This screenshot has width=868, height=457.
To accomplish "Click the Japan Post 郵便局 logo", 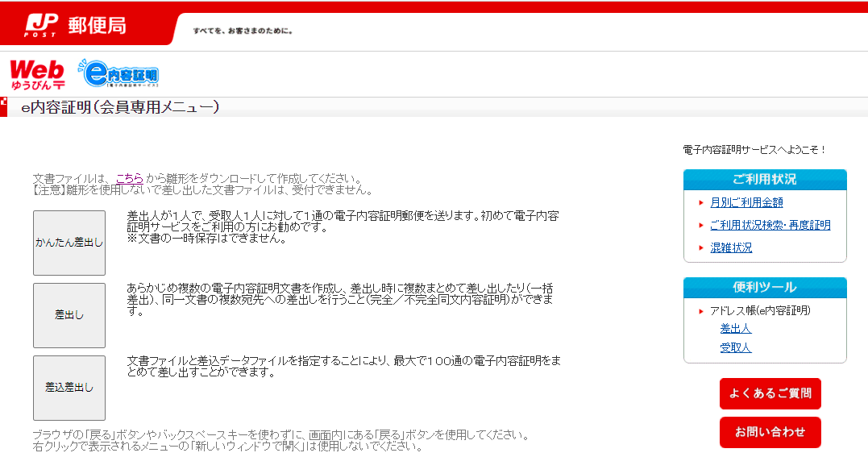I will click(76, 26).
